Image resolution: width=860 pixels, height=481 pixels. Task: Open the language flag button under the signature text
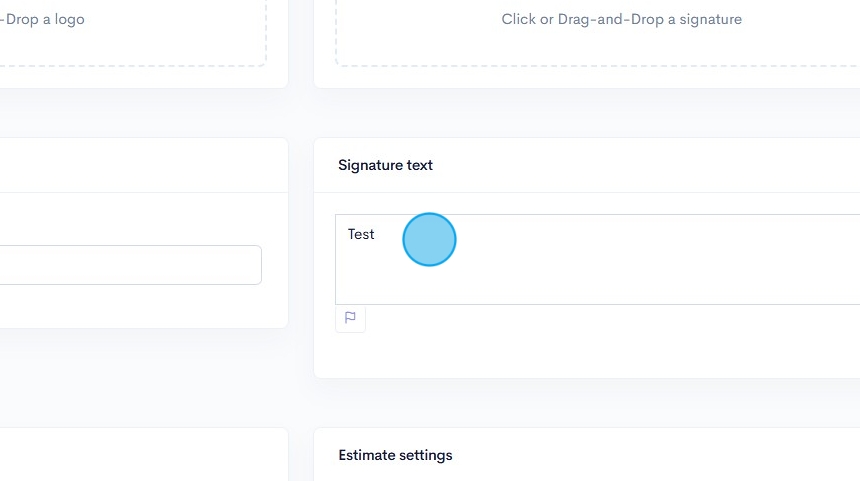point(350,318)
